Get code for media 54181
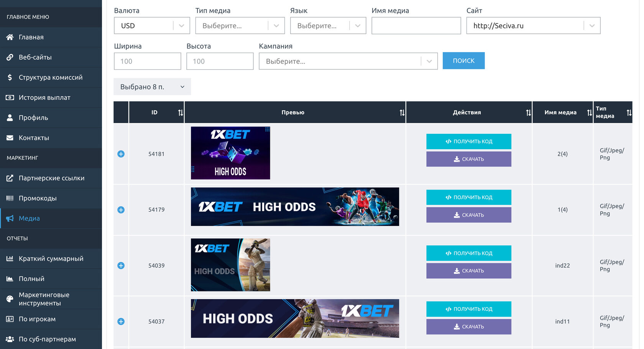 tap(468, 142)
